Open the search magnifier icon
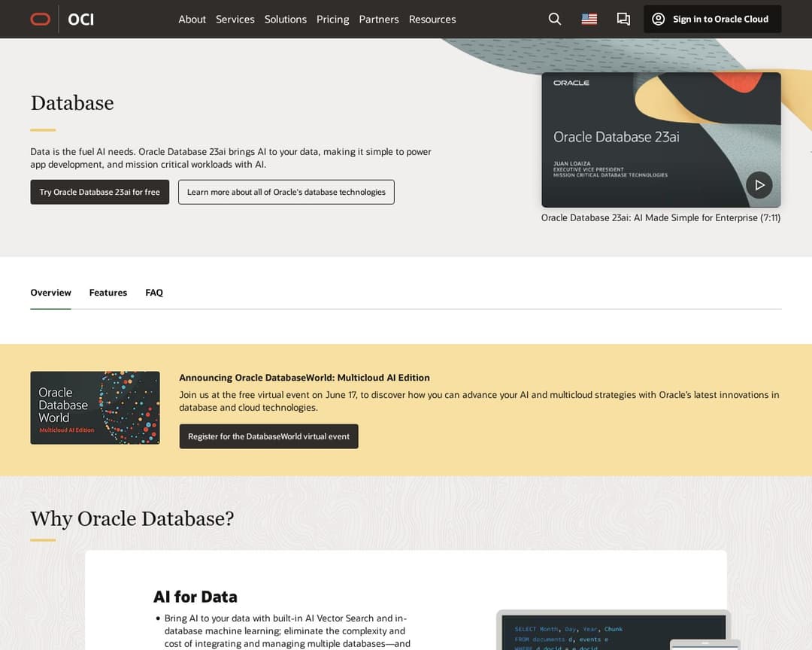812x650 pixels. [555, 19]
